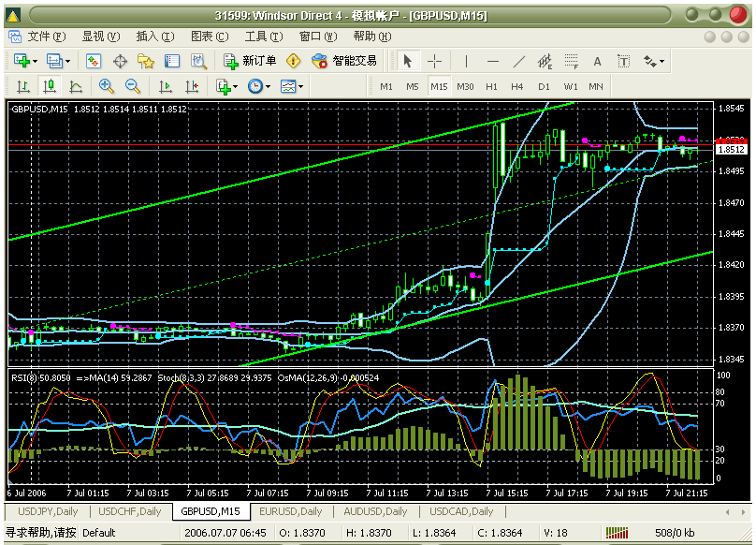Set timeframe to H4
Viewport: 756px width, 545px height.
point(517,86)
